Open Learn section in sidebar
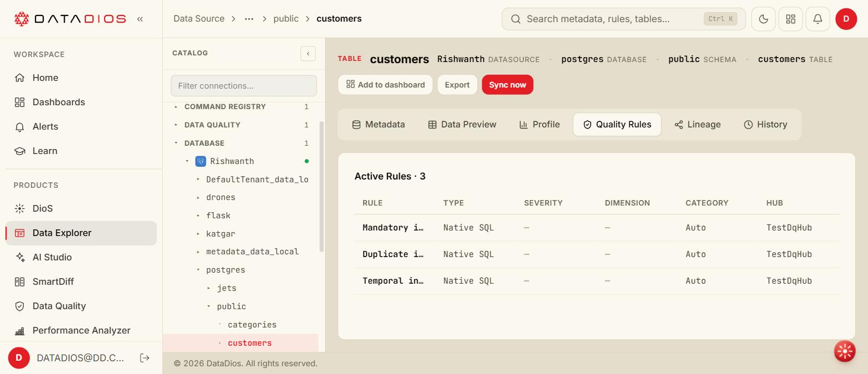 (x=81, y=151)
